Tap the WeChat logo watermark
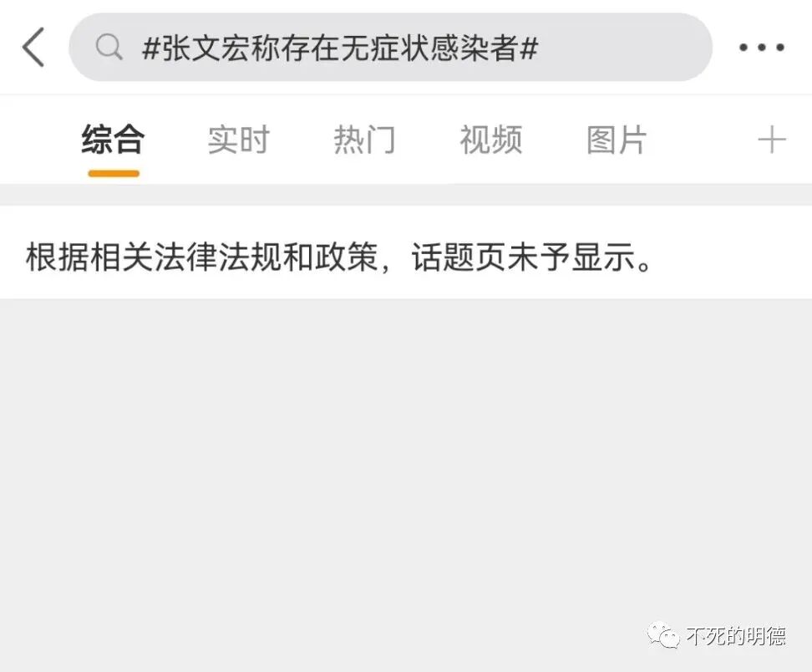The image size is (812, 672). (662, 634)
